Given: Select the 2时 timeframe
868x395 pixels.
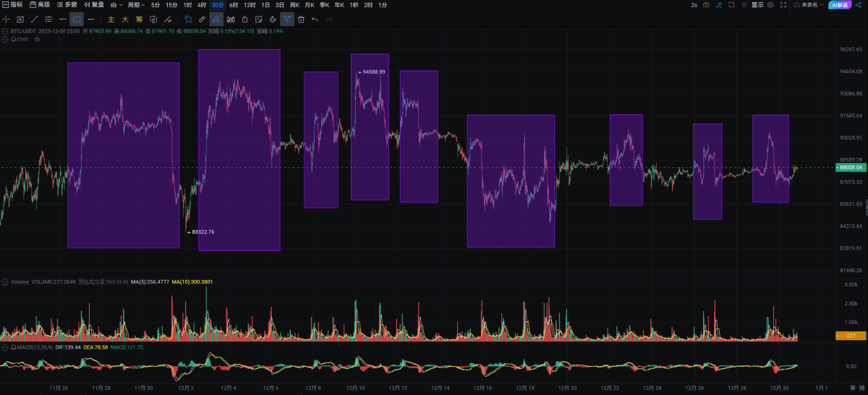Looking at the screenshot, I should (x=369, y=5).
